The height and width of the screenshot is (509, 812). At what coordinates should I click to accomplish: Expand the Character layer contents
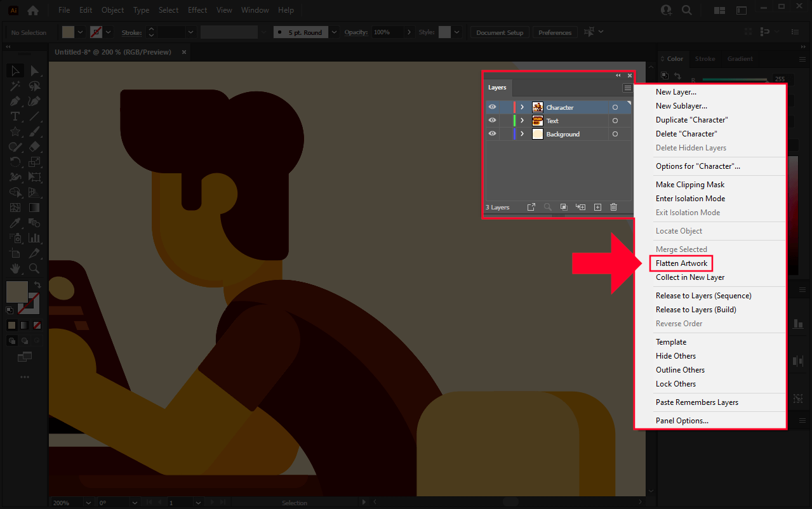tap(522, 107)
